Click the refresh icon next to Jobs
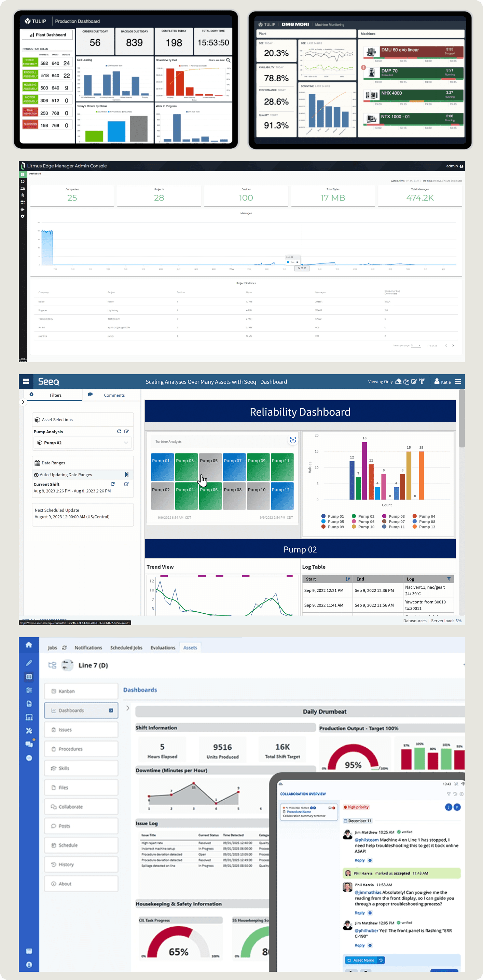Viewport: 483px width, 980px height. [64, 648]
